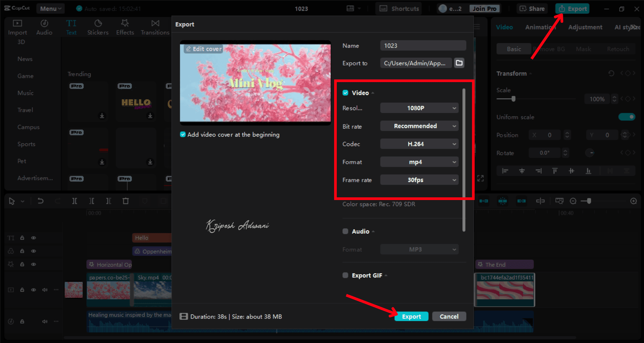
Task: Open the Frame rate dropdown showing 30fps
Action: point(419,180)
